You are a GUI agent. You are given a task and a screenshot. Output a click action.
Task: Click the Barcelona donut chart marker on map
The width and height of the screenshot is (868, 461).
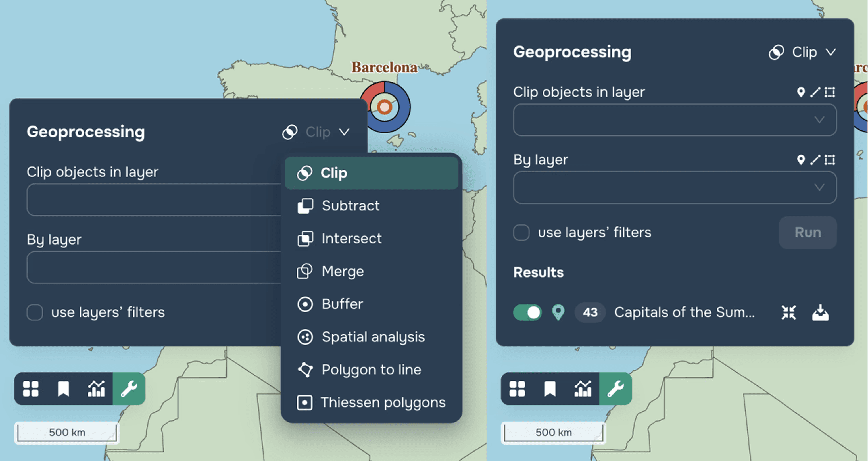(385, 107)
